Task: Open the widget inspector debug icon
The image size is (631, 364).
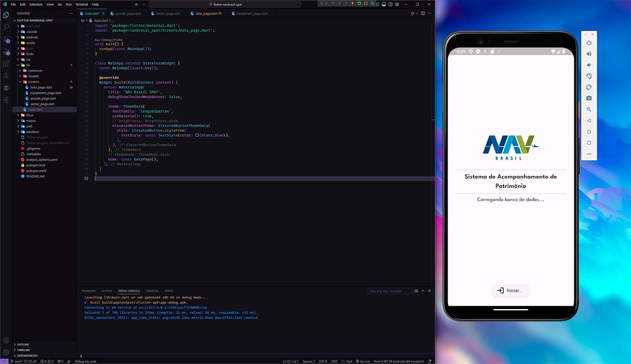Action: click(x=372, y=3)
